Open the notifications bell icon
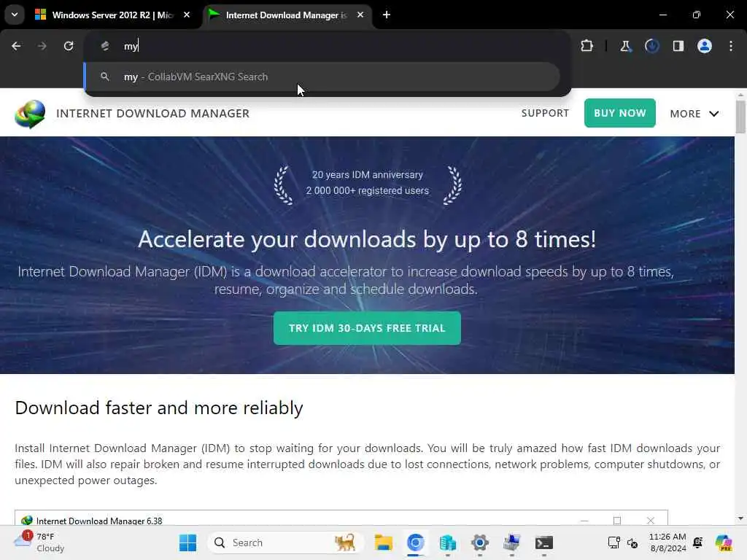Screen dimensions: 747x560 (698, 542)
